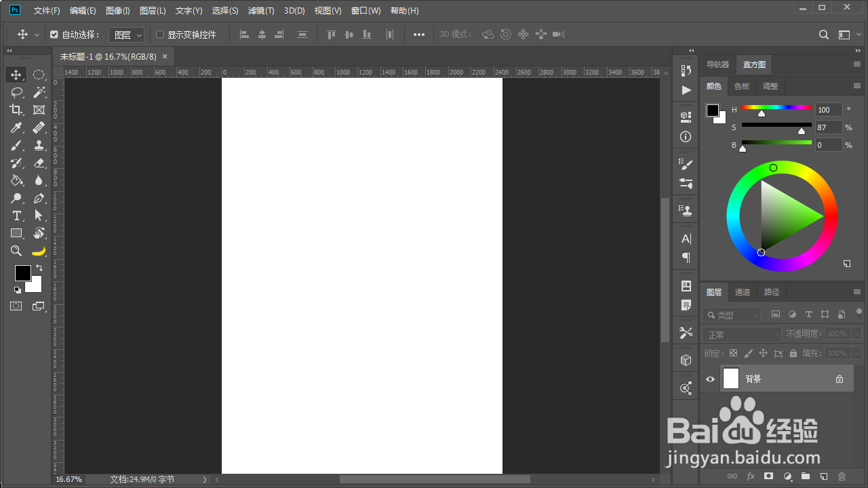Viewport: 868px width, 488px height.
Task: Enable the 显示变换控件 checkbox
Action: pyautogui.click(x=160, y=34)
